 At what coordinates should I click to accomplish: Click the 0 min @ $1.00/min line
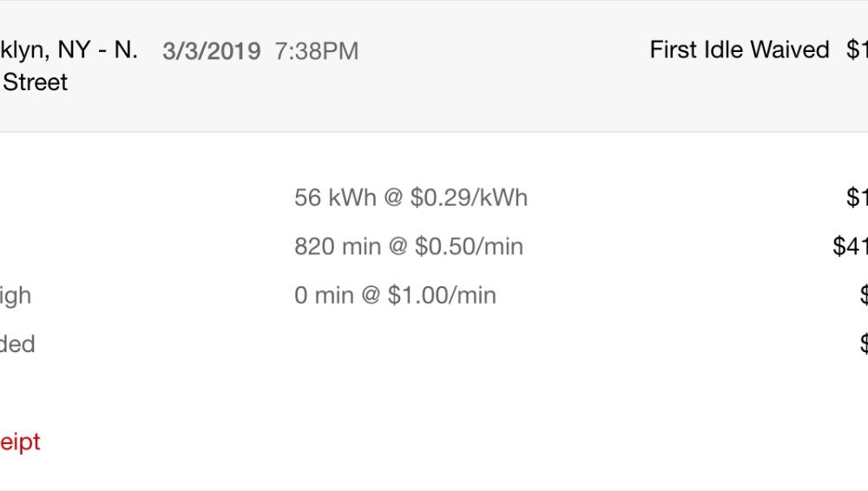[395, 295]
